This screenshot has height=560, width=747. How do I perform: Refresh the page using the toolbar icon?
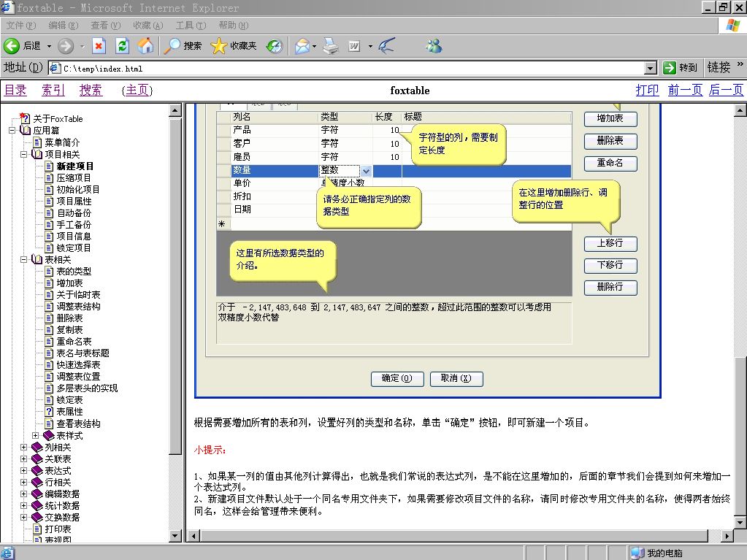123,46
